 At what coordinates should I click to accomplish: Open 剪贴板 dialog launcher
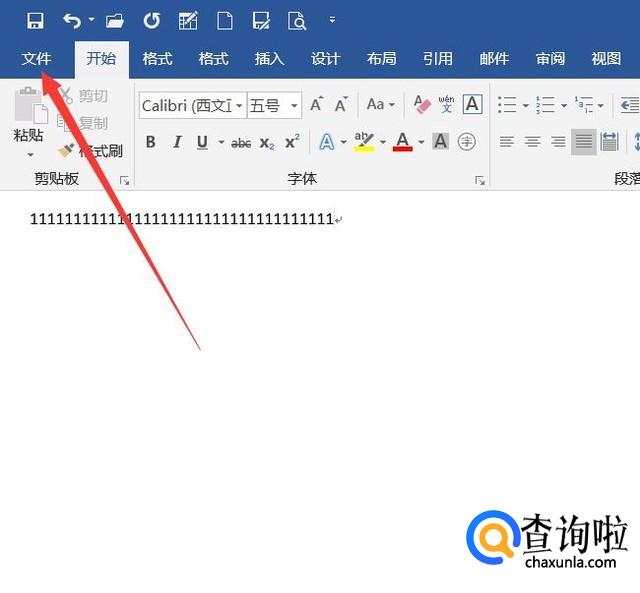pyautogui.click(x=124, y=180)
